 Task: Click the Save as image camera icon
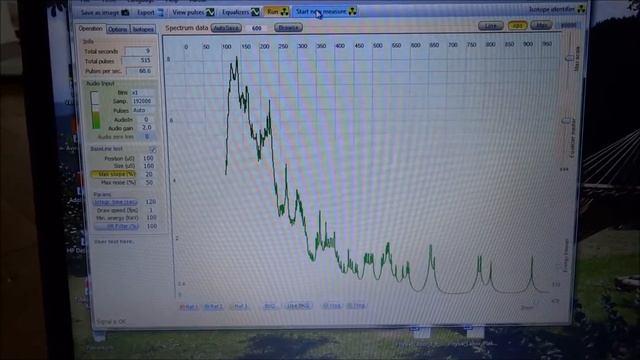125,13
